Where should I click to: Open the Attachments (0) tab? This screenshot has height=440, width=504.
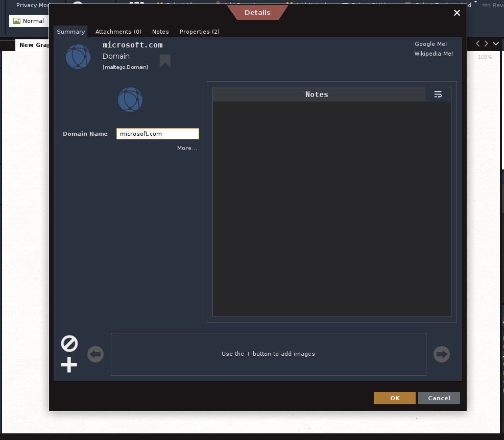tap(118, 32)
